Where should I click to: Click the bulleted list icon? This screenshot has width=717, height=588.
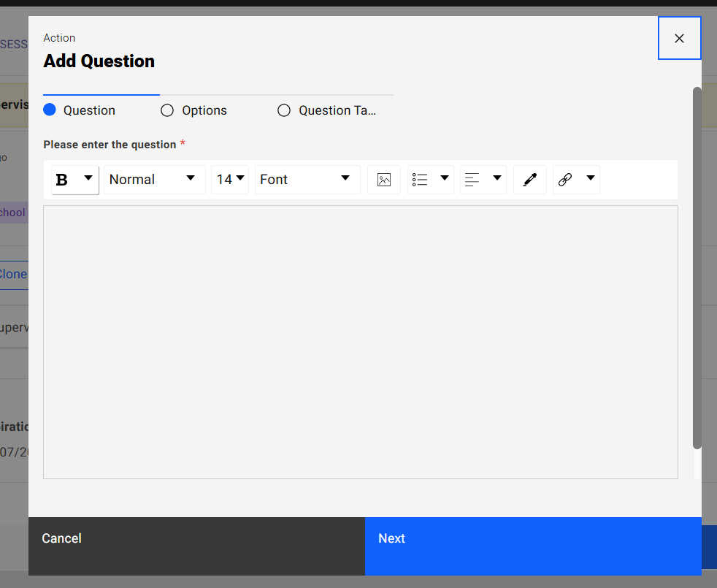click(x=420, y=180)
